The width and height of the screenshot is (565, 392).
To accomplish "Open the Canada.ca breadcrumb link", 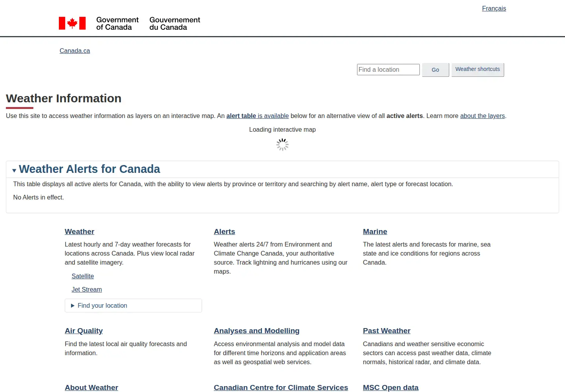I will click(75, 51).
